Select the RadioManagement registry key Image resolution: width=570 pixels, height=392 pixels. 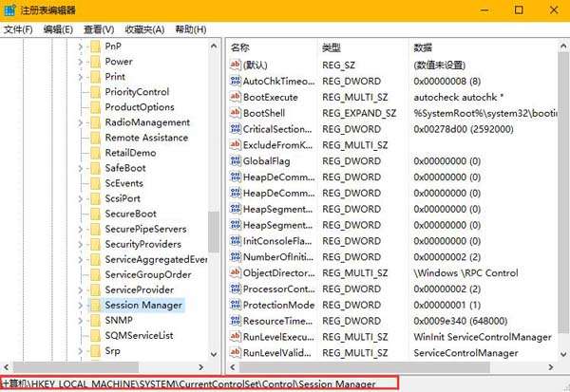point(147,122)
